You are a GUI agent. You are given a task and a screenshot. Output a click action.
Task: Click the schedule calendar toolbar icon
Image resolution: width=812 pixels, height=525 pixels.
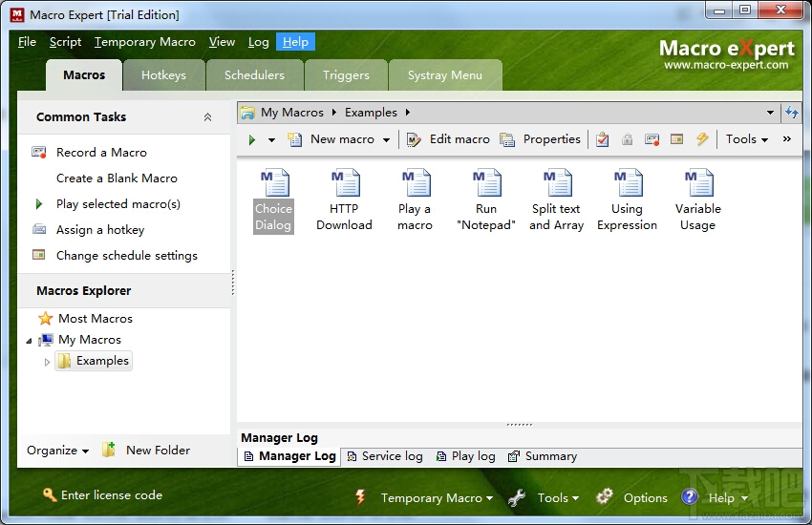pyautogui.click(x=677, y=139)
